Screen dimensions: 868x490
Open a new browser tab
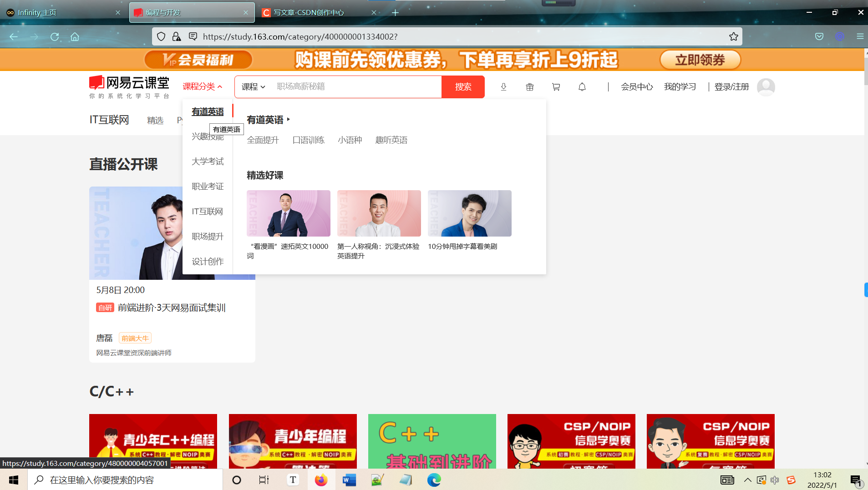pyautogui.click(x=395, y=12)
